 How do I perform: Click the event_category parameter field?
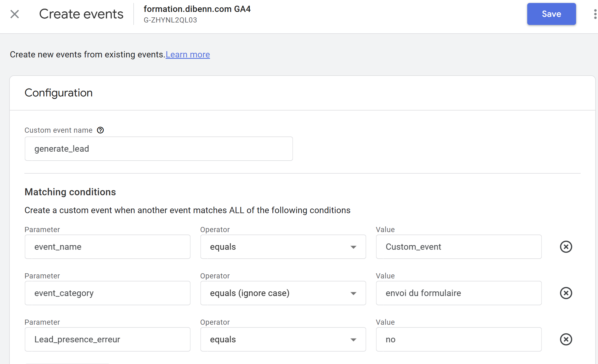107,293
